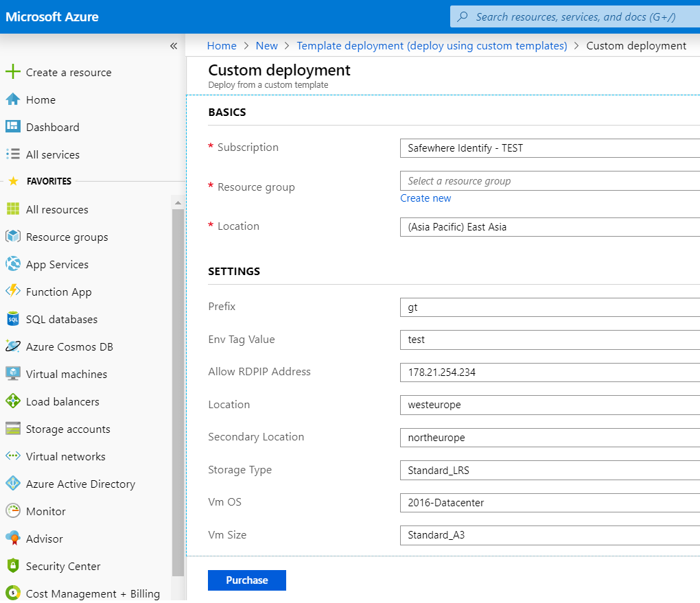Click the Env Tag Value field
The image size is (700, 603).
(550, 340)
